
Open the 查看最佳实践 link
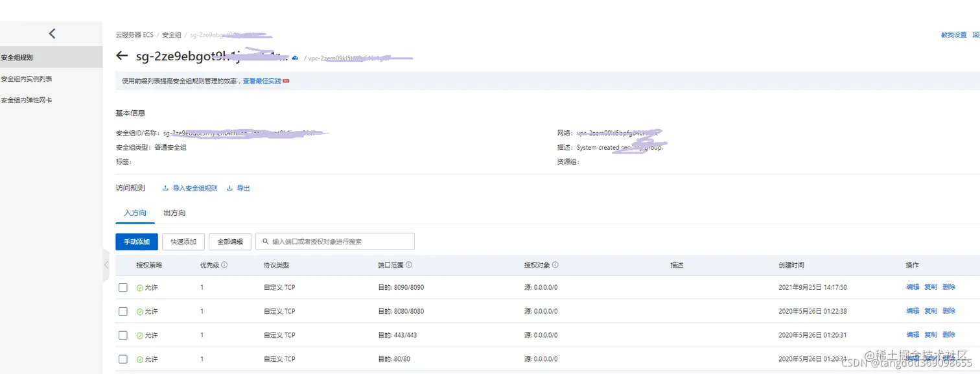coord(262,81)
